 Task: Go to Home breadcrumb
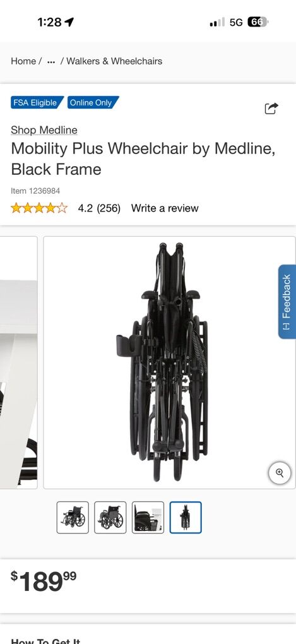click(x=23, y=61)
